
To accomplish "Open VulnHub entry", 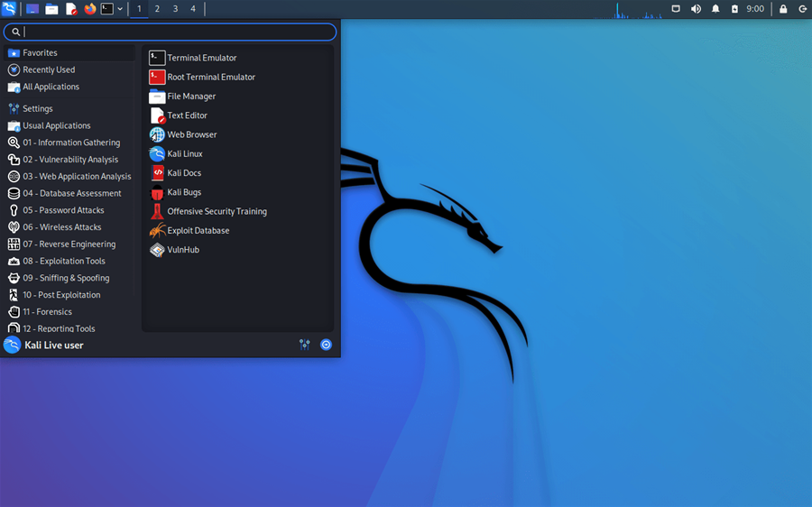I will (x=237, y=249).
